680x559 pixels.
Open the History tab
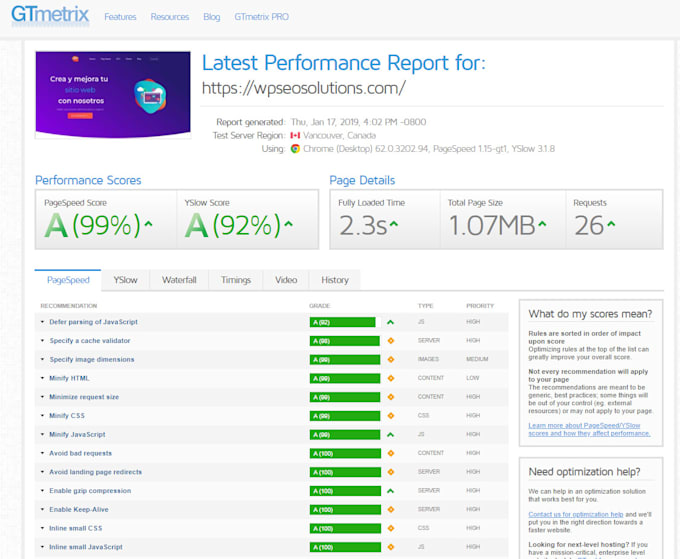pyautogui.click(x=335, y=280)
